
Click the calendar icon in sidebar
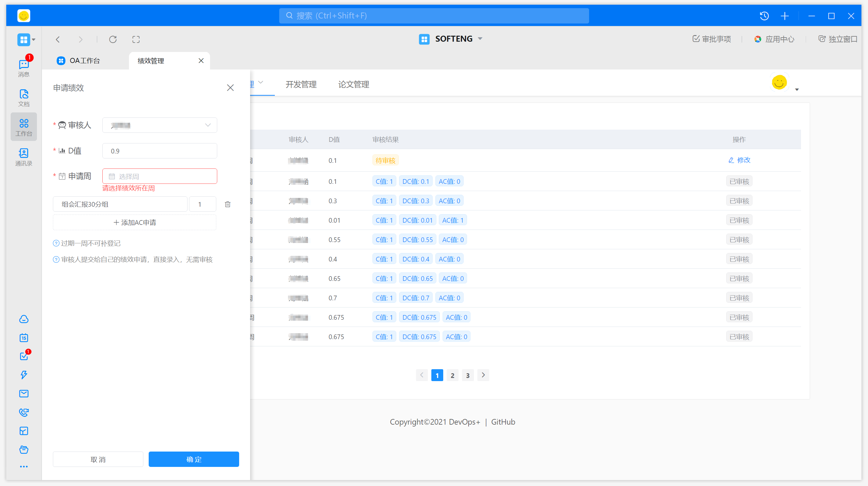(23, 338)
